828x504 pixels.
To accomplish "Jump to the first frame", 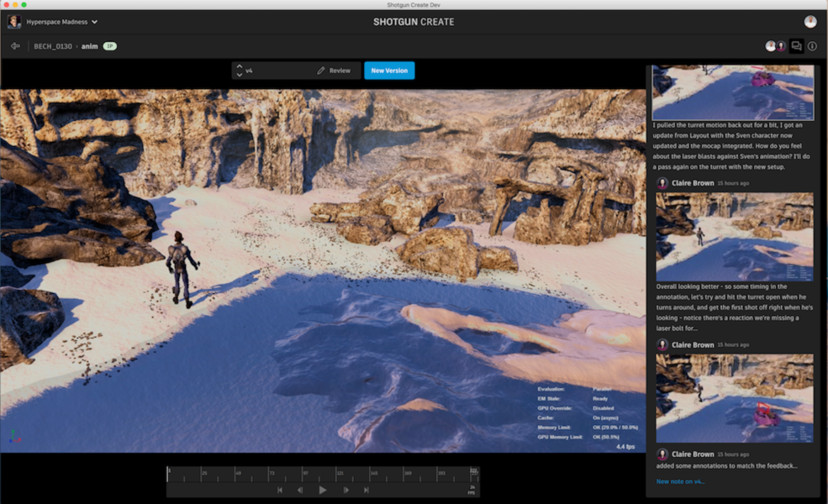I will (x=280, y=490).
